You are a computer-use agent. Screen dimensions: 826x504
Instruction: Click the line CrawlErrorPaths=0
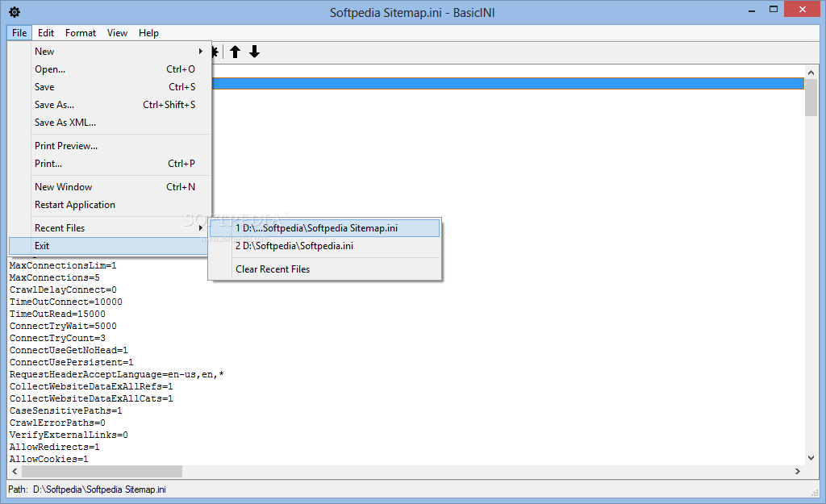click(57, 423)
